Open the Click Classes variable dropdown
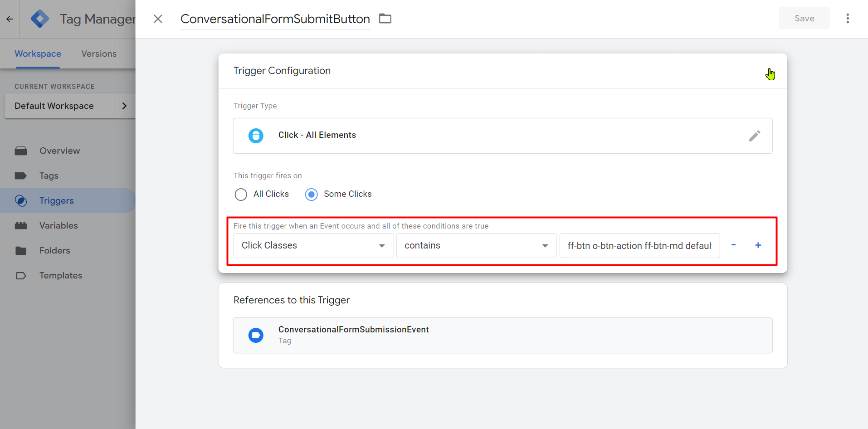The width and height of the screenshot is (868, 429). 313,245
